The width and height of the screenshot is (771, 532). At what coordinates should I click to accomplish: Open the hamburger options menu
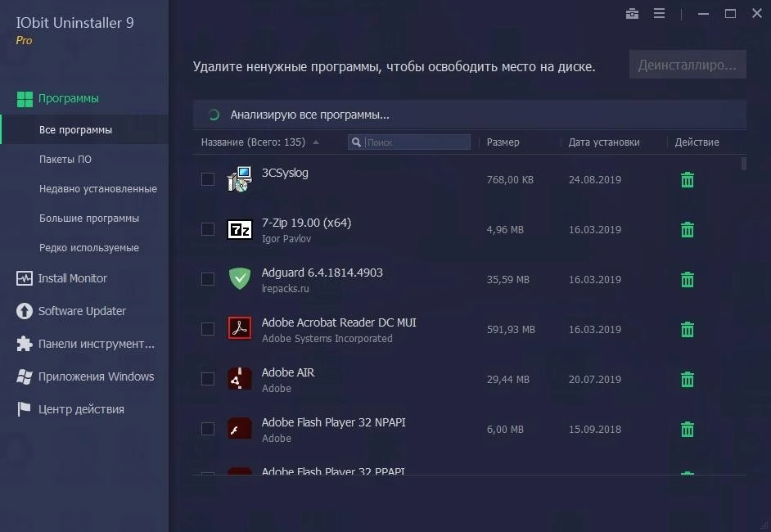(659, 13)
